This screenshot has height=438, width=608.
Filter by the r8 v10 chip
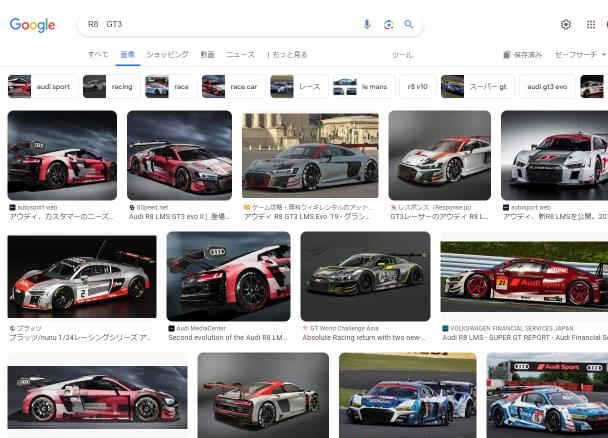418,86
